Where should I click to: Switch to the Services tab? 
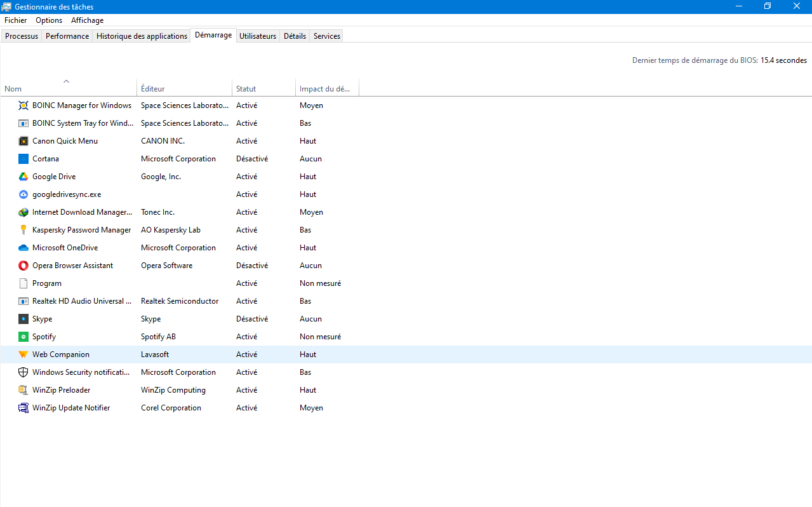pos(327,36)
